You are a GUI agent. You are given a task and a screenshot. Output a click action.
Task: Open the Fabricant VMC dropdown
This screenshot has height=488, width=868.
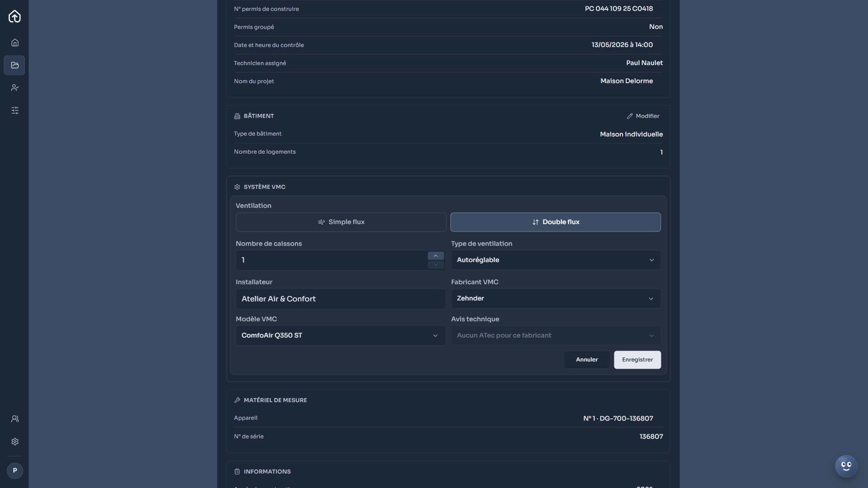pos(556,299)
